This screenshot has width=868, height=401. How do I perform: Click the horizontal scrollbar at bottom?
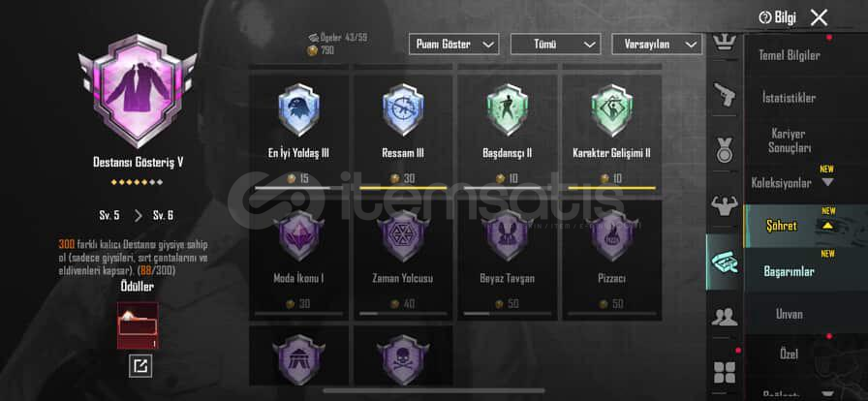click(433, 390)
